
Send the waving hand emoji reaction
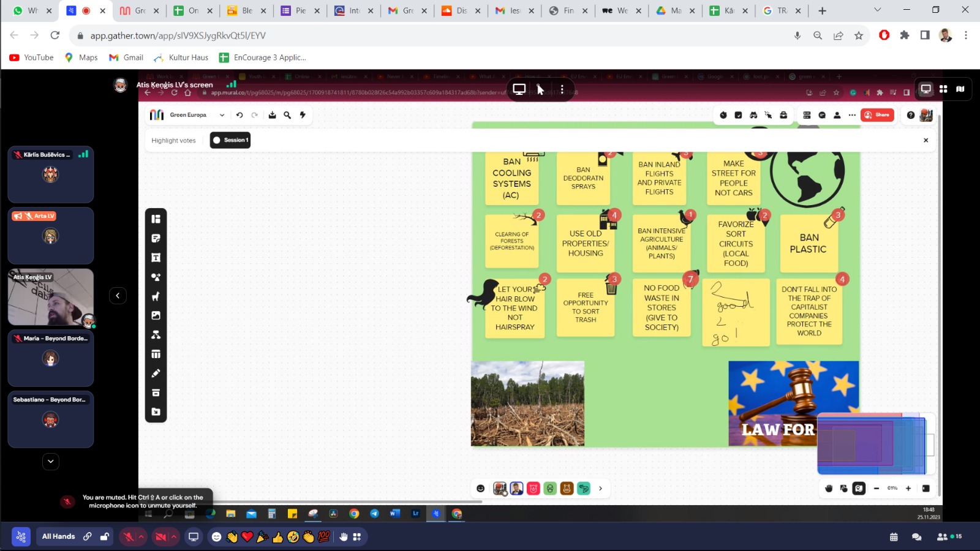(232, 537)
